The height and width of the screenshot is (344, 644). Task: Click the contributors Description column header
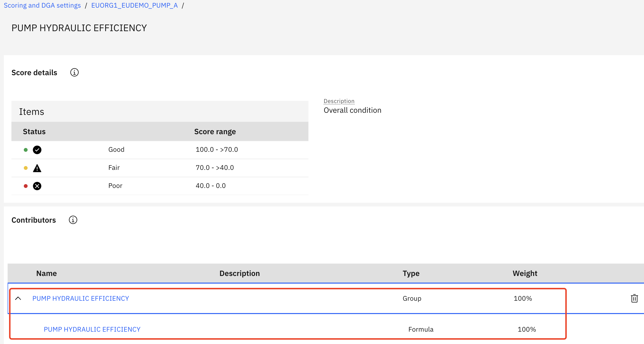coord(239,273)
